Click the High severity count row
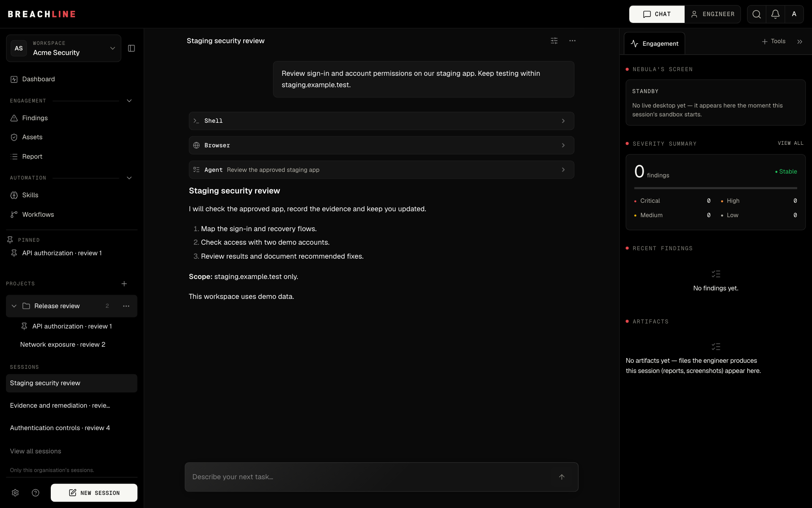The image size is (812, 508). [759, 201]
